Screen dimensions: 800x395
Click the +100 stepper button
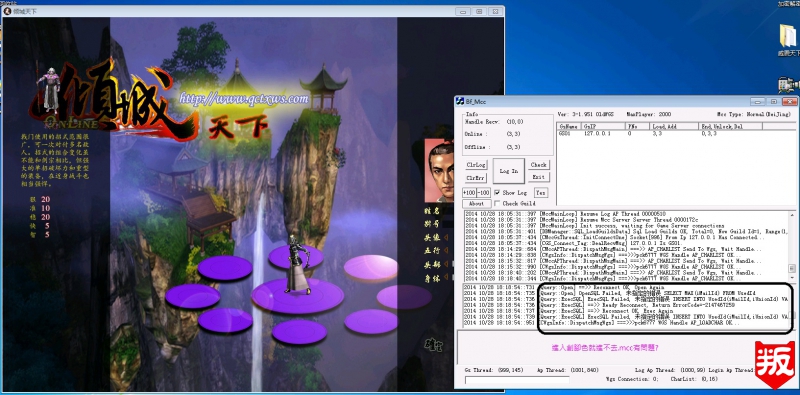[469, 193]
